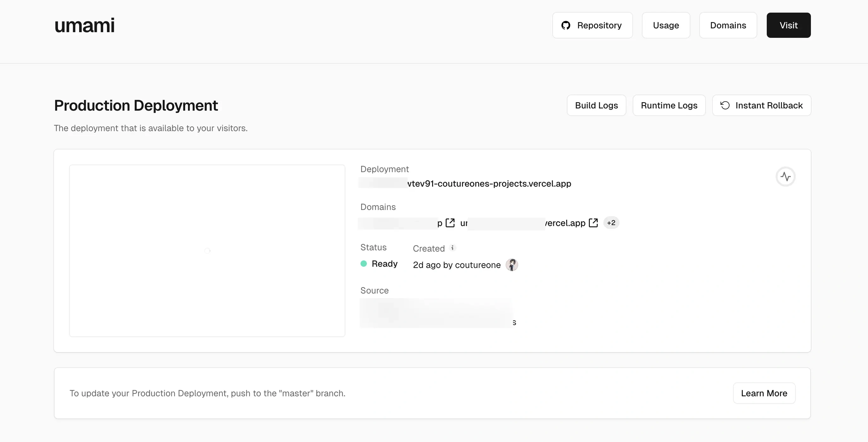
Task: Click green Ready status indicator
Action: click(364, 264)
